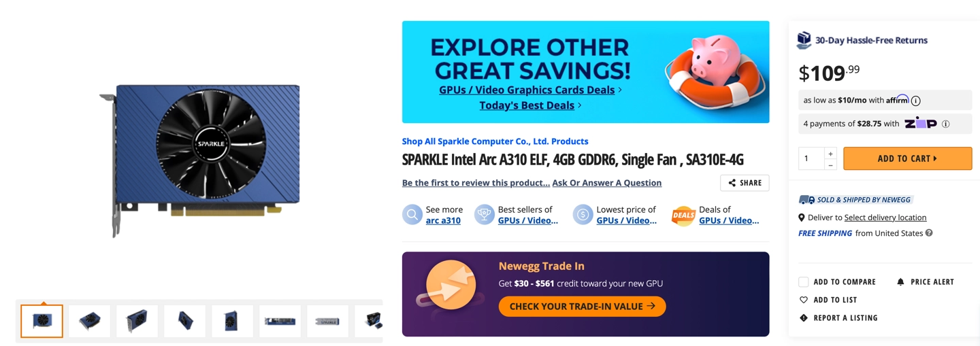Click the Price Alert bell icon

[x=900, y=281]
